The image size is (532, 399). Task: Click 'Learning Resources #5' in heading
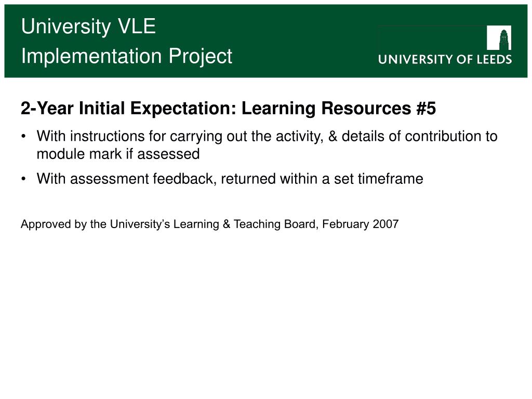(339, 108)
